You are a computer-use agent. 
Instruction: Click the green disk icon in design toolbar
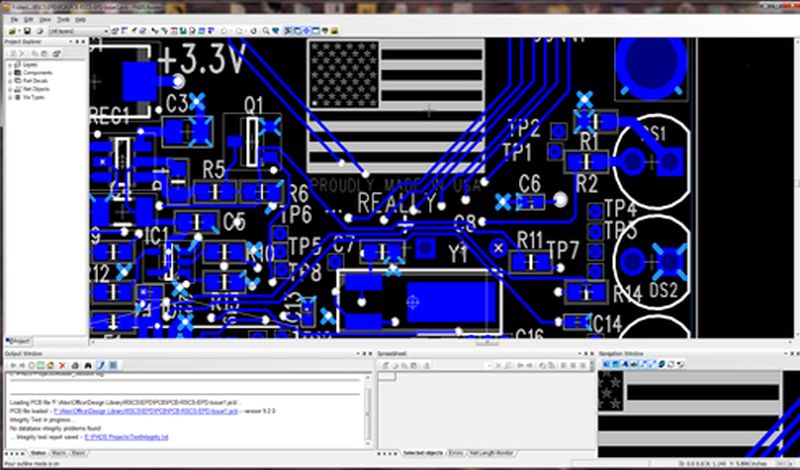click(183, 31)
